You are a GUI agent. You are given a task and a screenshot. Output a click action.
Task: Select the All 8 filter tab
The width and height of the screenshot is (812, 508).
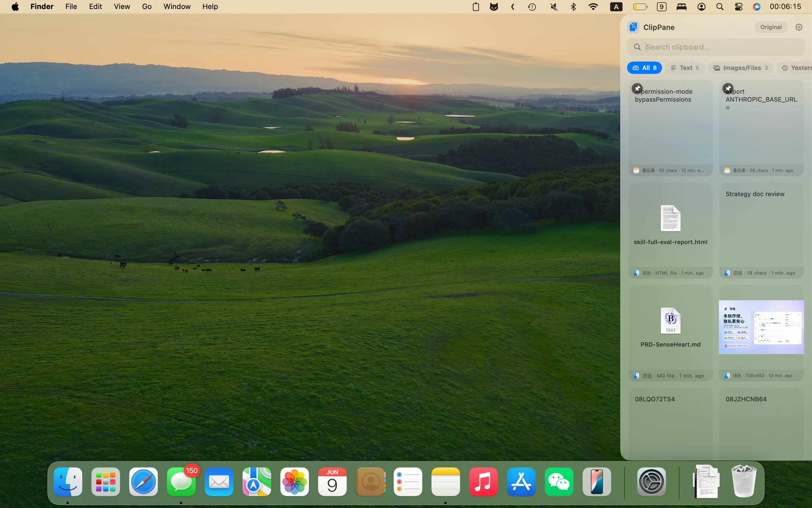[644, 68]
